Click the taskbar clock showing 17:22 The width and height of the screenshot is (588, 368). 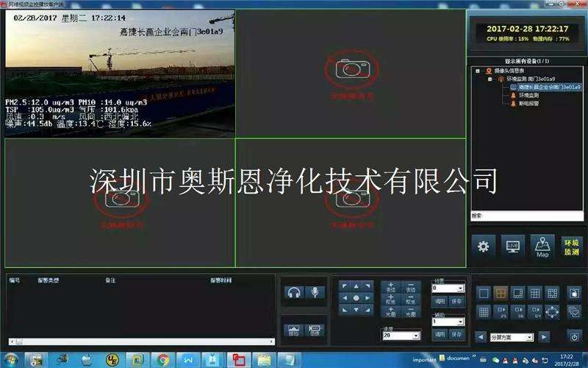pyautogui.click(x=567, y=360)
